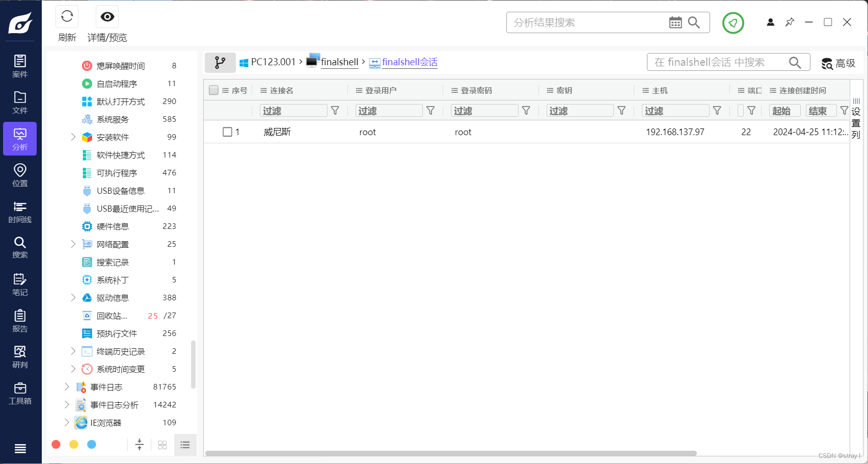Open 报告 in the left sidebar
The width and height of the screenshot is (868, 464).
pyautogui.click(x=20, y=321)
